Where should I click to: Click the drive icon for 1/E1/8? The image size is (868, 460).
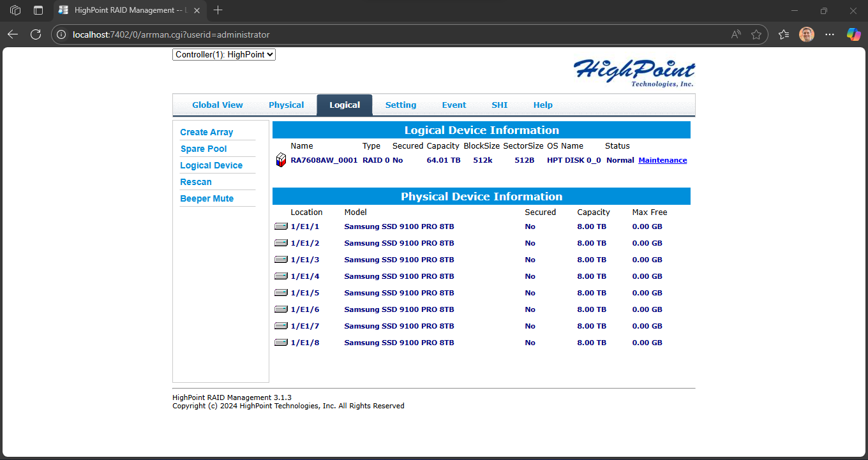tap(281, 342)
